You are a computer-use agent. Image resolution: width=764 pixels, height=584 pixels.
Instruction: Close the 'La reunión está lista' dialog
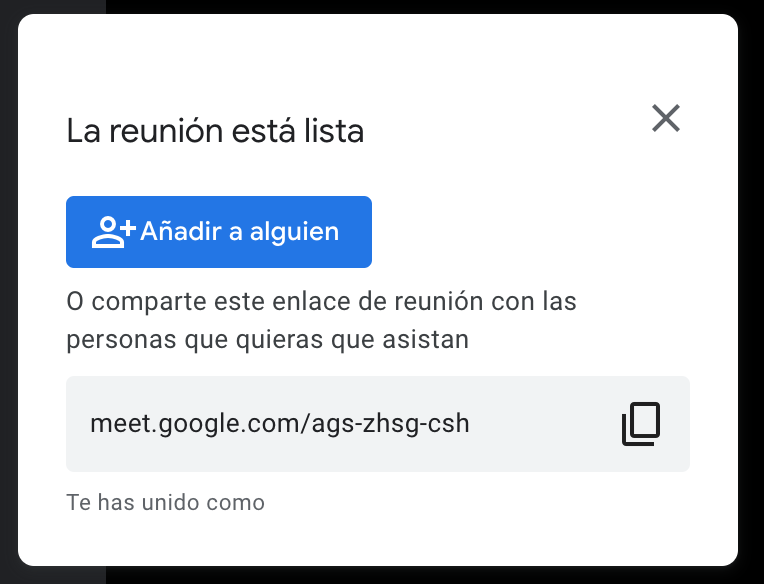[x=666, y=118]
